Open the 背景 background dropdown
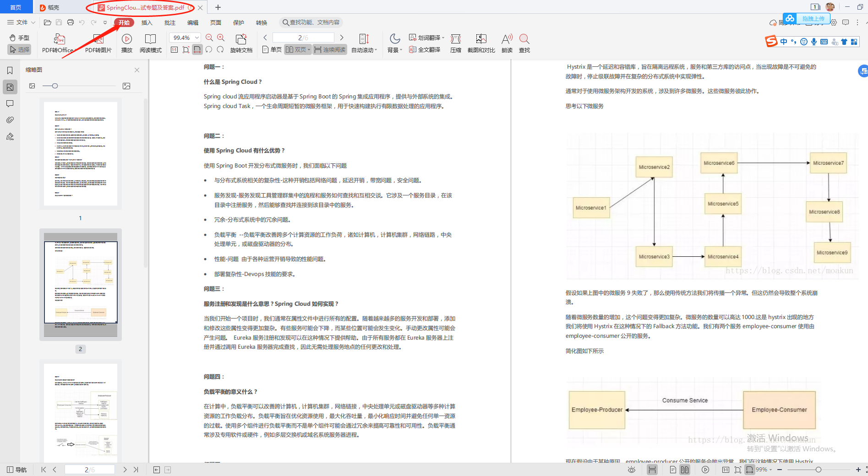The image size is (868, 476). tap(395, 43)
